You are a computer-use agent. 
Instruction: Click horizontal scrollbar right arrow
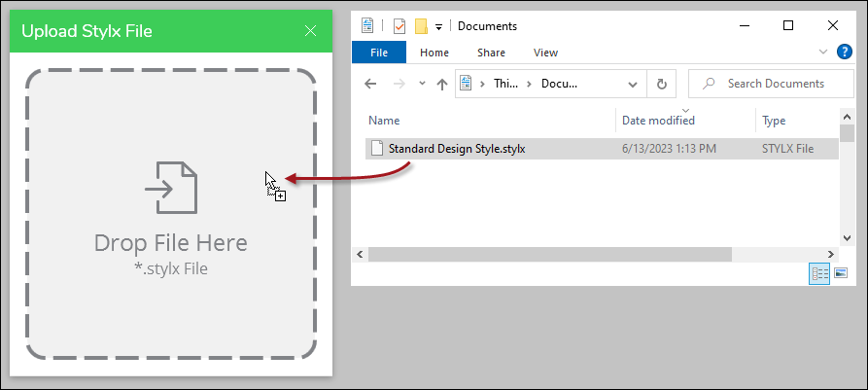831,254
